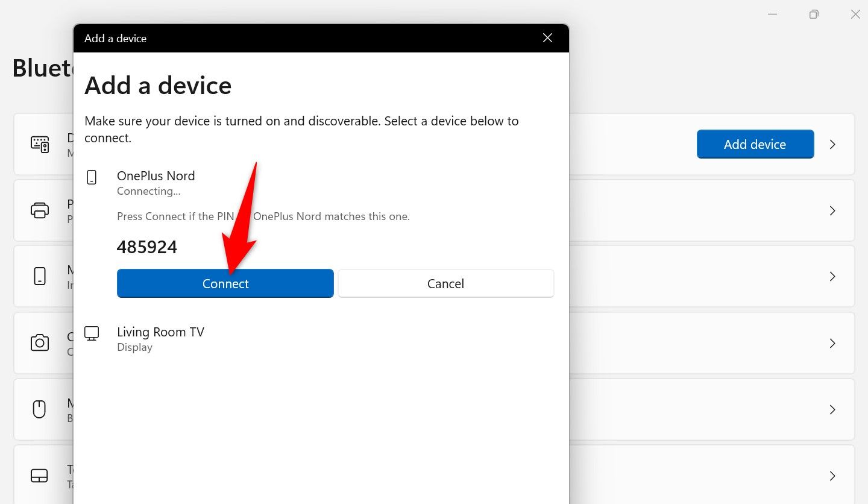Expand the chevron on the mobile phone row
Viewport: 868px width, 504px height.
[832, 277]
